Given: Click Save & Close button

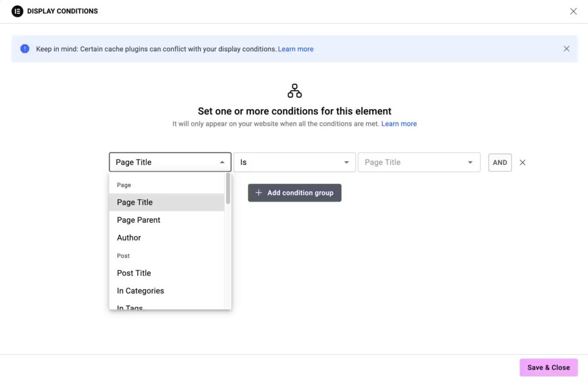Looking at the screenshot, I should 548,368.
